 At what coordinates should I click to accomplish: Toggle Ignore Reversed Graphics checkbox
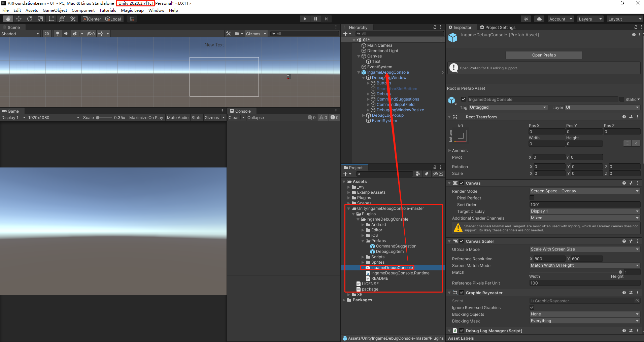click(532, 307)
